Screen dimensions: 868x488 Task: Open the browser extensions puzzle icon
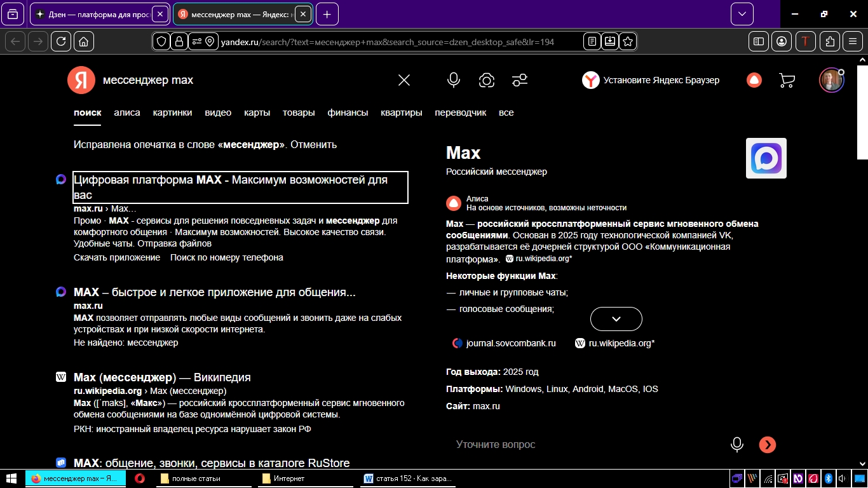point(830,41)
